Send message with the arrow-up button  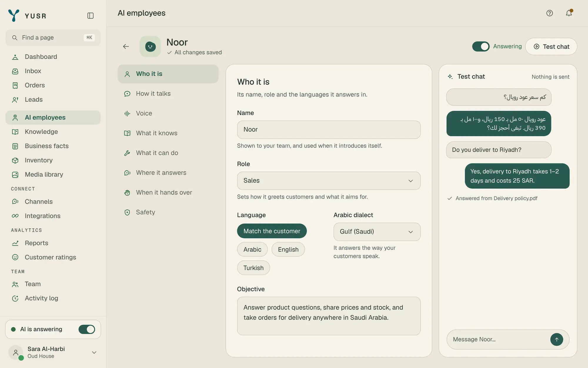557,339
